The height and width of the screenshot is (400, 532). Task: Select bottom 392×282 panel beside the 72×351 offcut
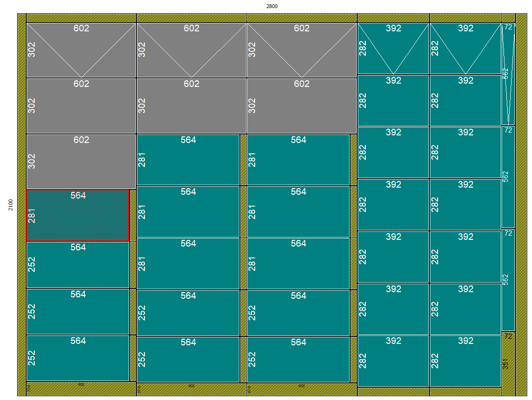pos(465,361)
